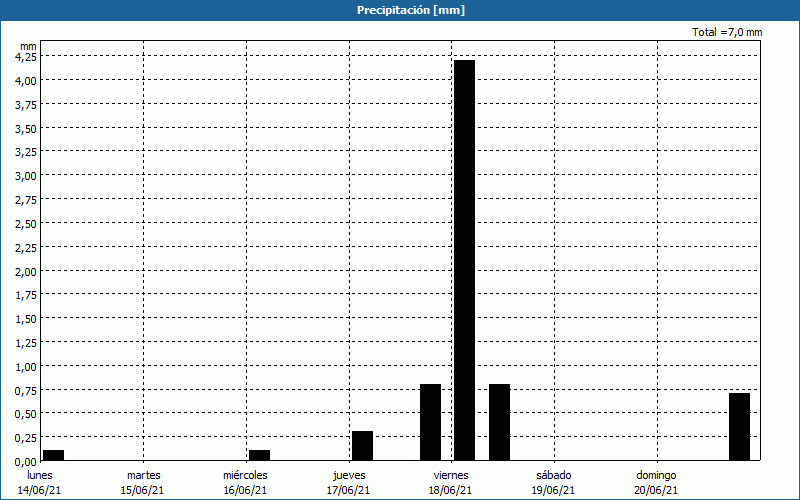Click the date 20/06/21
Viewport: 800px width, 500px height.
coord(657,490)
